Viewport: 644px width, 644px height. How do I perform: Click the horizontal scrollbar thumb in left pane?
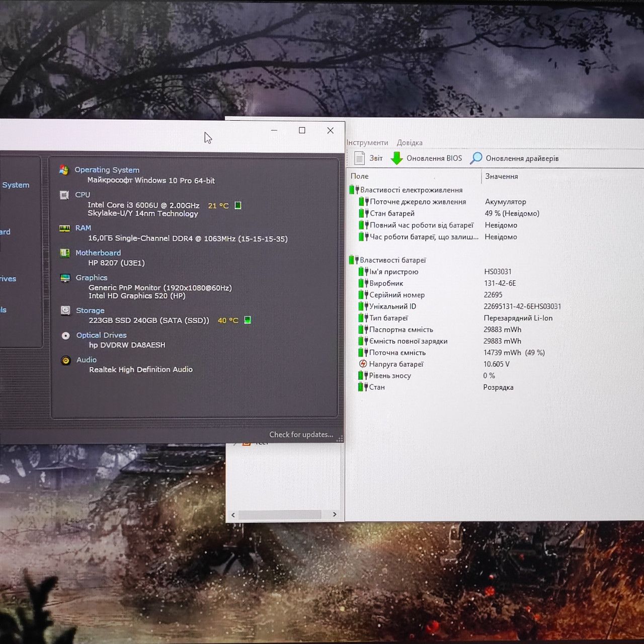280,515
